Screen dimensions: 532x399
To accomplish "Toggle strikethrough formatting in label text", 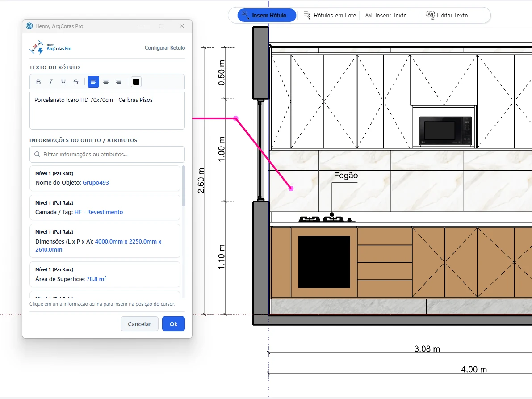I will pos(76,82).
